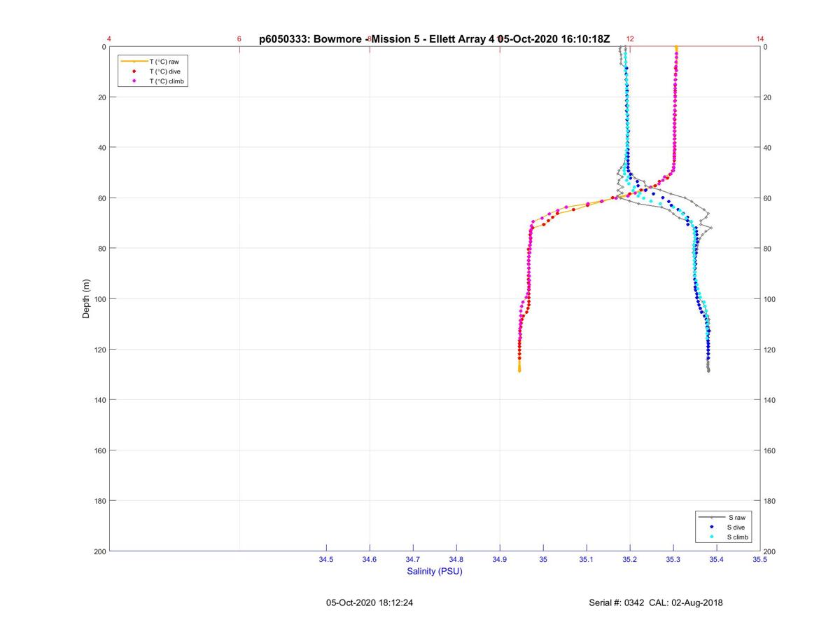This screenshot has width=840, height=620.
Task: Click depth tick 200 on the left axis
Action: click(99, 551)
